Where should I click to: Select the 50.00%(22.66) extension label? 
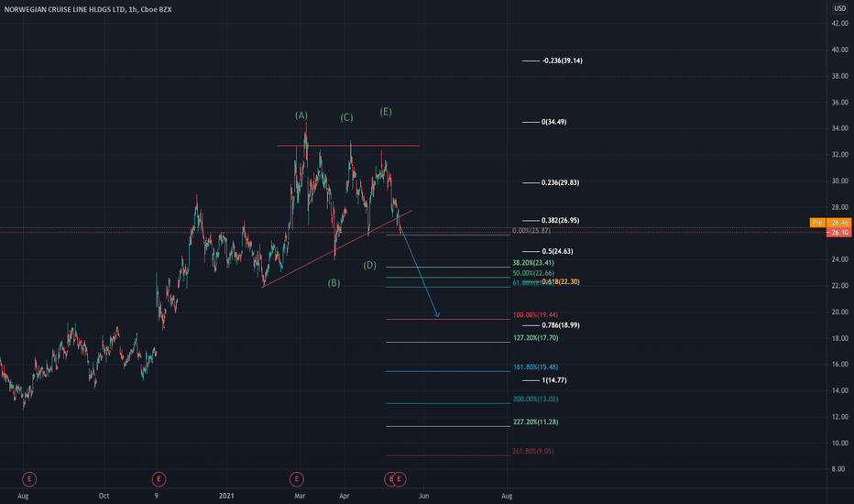coord(533,273)
